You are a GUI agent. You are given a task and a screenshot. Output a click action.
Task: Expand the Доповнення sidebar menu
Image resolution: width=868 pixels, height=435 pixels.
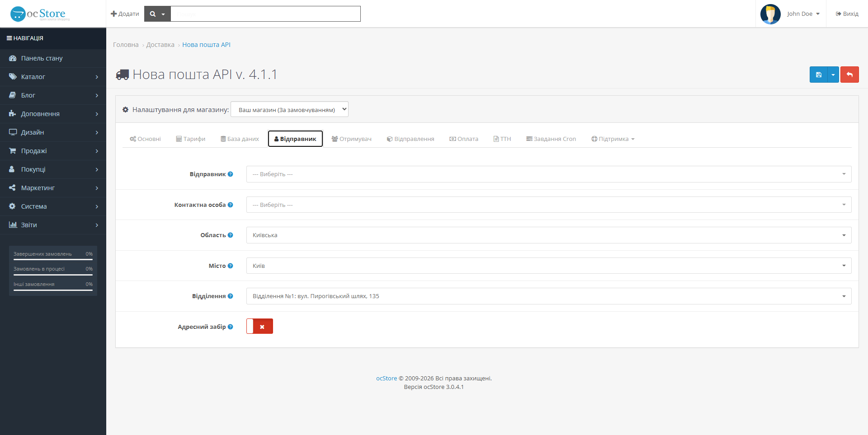coord(53,114)
